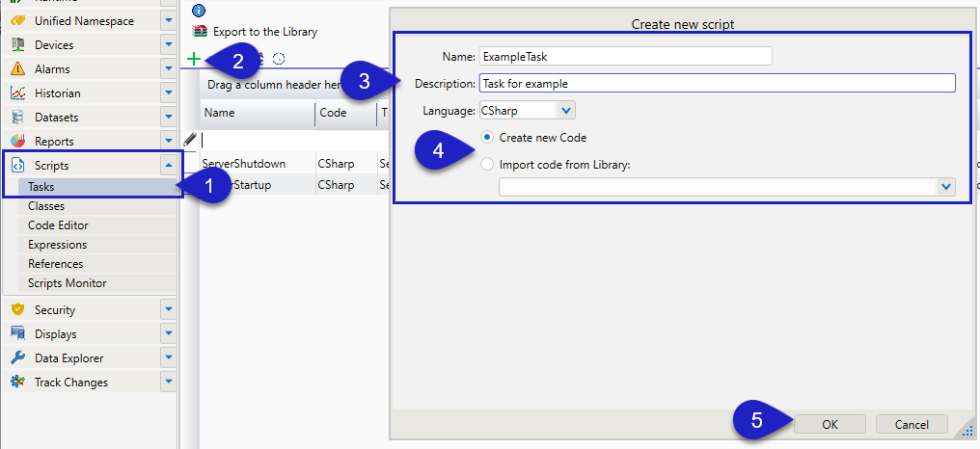Click the Reports pie chart icon
The height and width of the screenshot is (449, 980).
17,142
